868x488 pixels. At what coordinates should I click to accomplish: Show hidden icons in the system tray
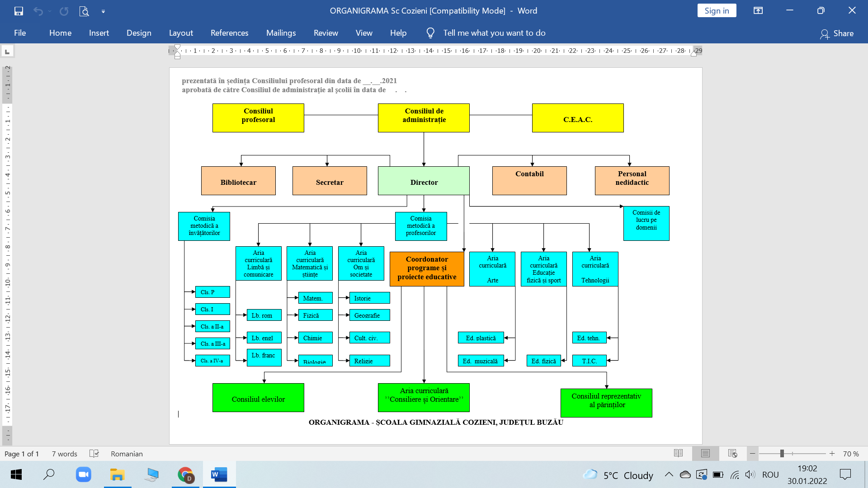(x=669, y=474)
